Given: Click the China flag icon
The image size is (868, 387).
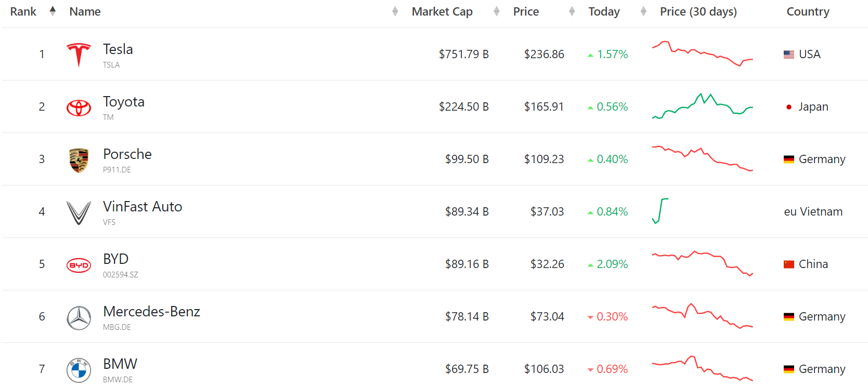Looking at the screenshot, I should [x=789, y=264].
